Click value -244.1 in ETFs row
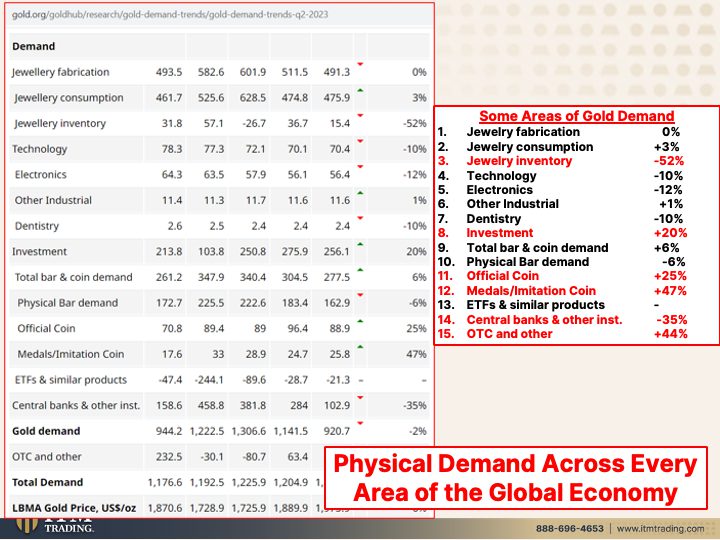This screenshot has height=540, width=720. (209, 380)
